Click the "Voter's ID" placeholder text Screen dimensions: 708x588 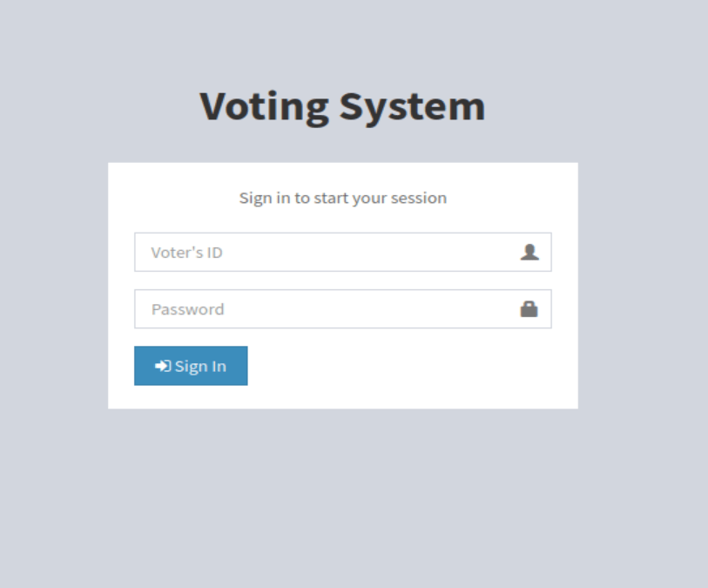tap(186, 253)
